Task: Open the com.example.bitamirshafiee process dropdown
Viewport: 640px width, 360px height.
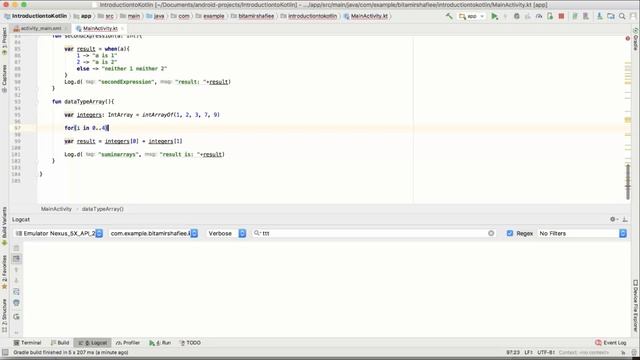Action: point(154,233)
